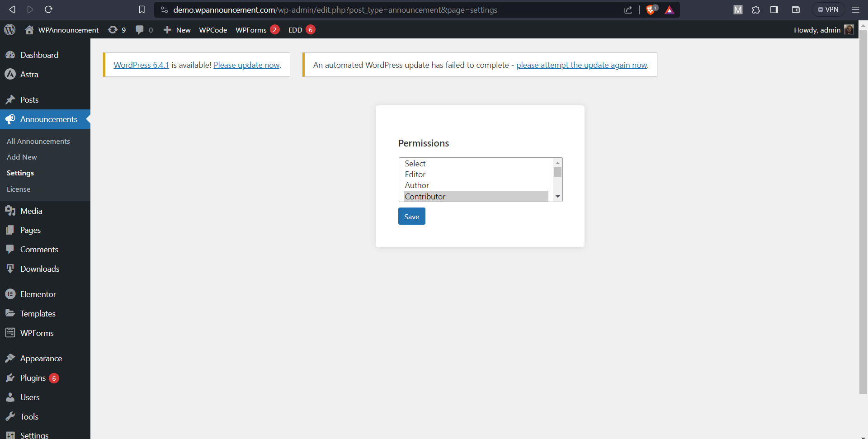Click the Users icon in sidebar

click(10, 397)
